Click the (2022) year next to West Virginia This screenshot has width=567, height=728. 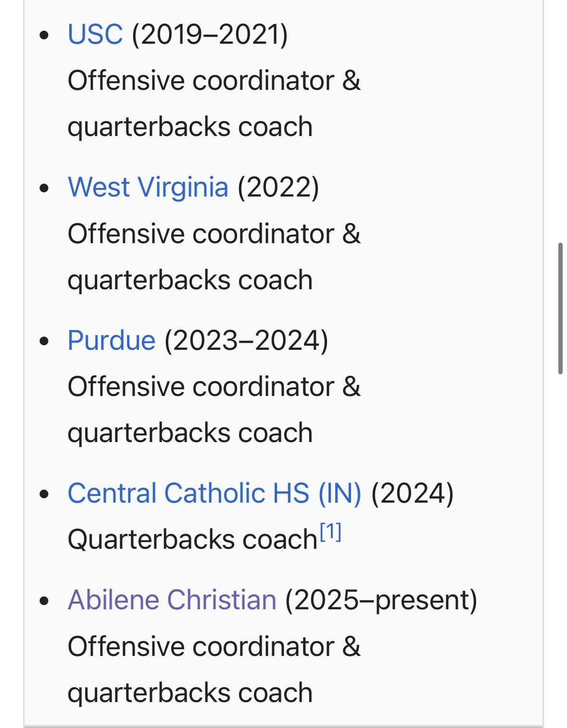[x=278, y=187]
